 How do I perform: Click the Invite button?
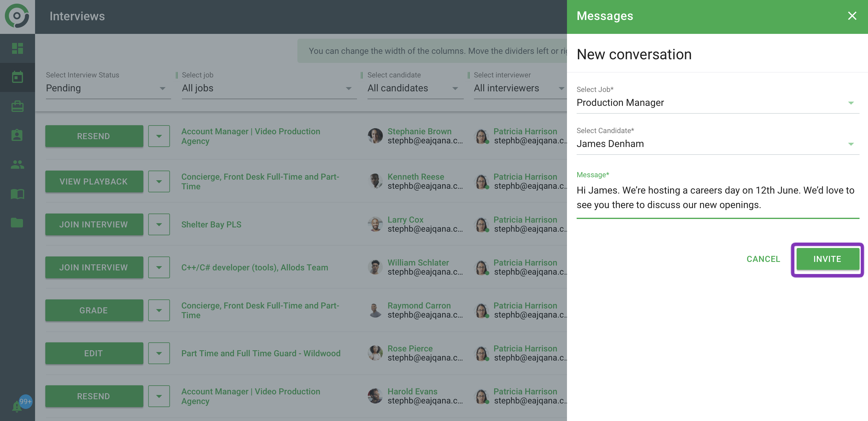click(827, 259)
